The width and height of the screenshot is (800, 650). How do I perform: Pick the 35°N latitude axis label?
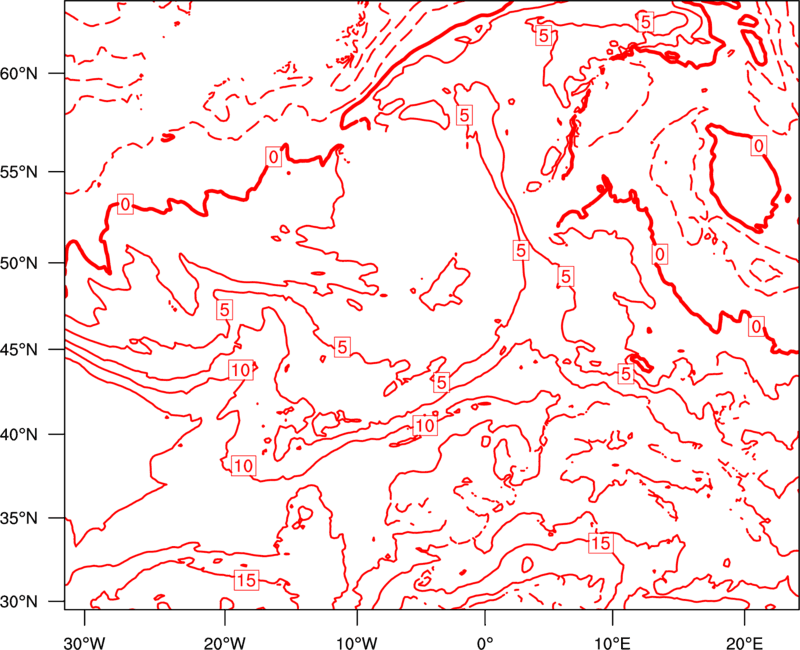[19, 519]
